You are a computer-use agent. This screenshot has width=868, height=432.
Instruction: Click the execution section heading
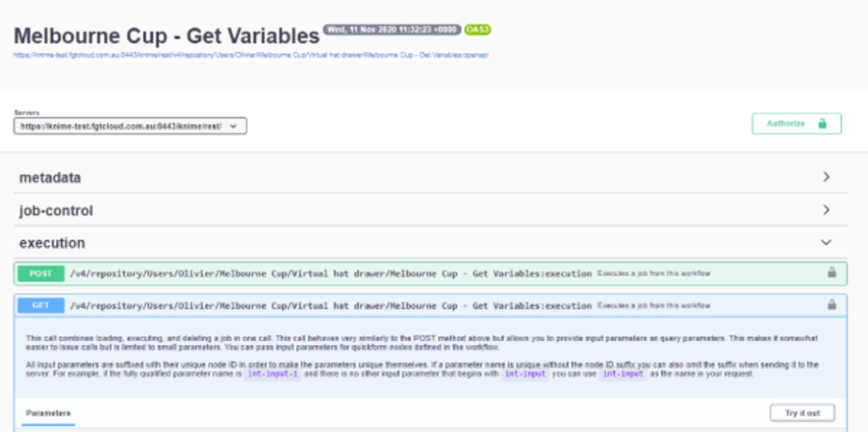tap(52, 243)
